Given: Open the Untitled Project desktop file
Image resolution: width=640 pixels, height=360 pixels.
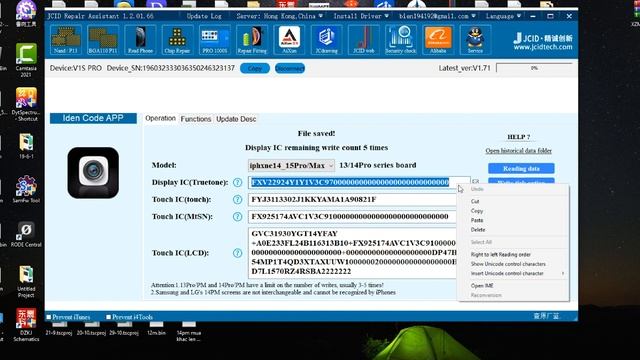Looking at the screenshot, I should pos(26,281).
